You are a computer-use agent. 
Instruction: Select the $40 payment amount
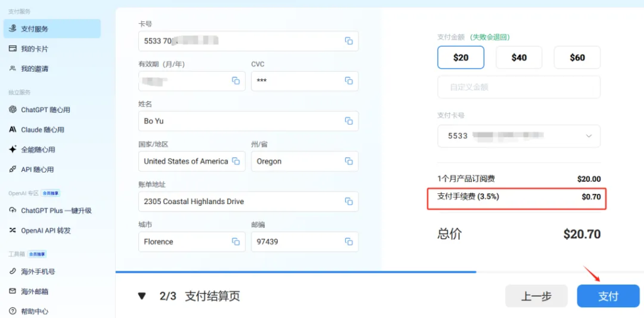coord(519,57)
